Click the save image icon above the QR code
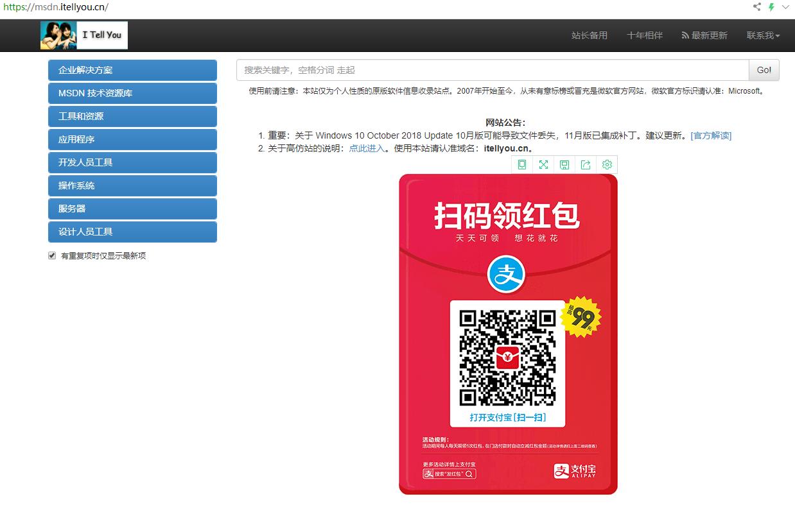Viewport: 795px width, 532px height. (564, 164)
